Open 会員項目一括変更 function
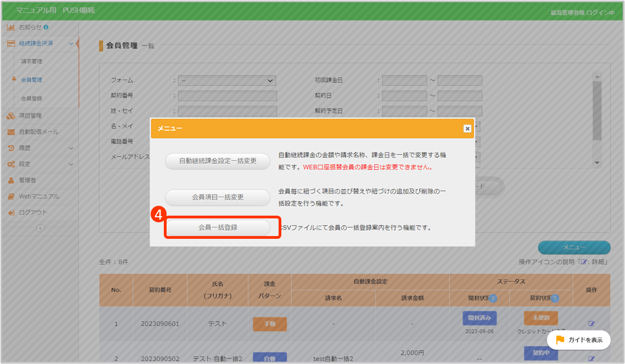The height and width of the screenshot is (364, 625). (218, 197)
